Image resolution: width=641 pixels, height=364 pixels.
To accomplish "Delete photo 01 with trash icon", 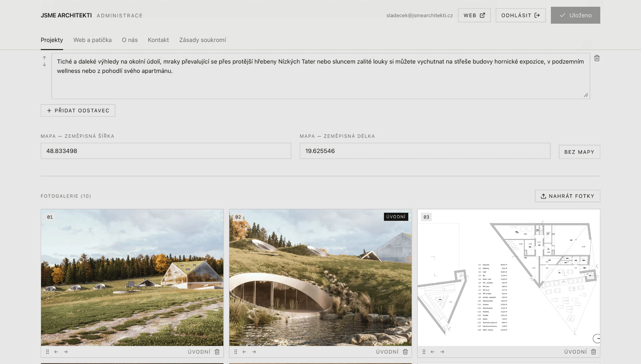I will click(x=217, y=352).
